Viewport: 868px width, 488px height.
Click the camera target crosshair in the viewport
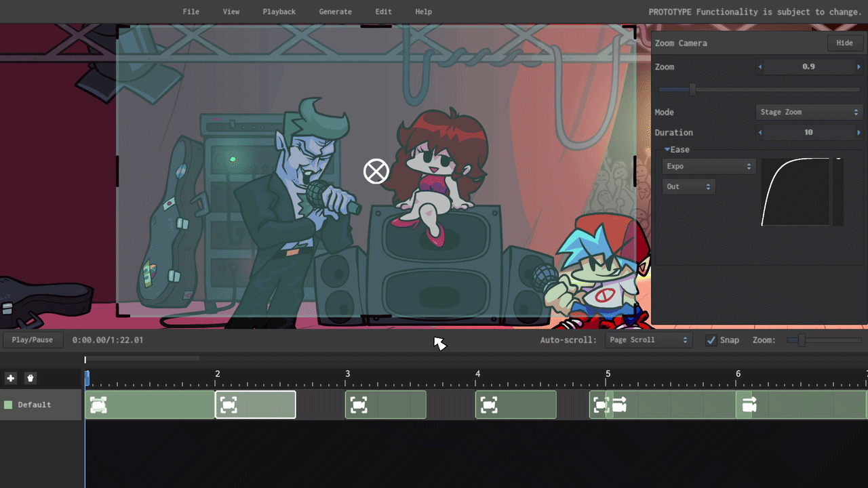click(376, 171)
